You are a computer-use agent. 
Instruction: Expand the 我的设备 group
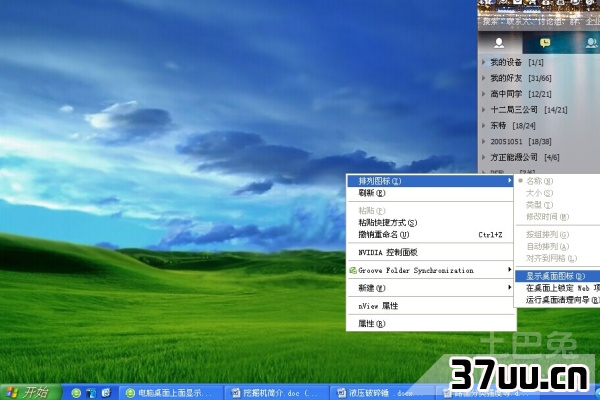pyautogui.click(x=513, y=62)
